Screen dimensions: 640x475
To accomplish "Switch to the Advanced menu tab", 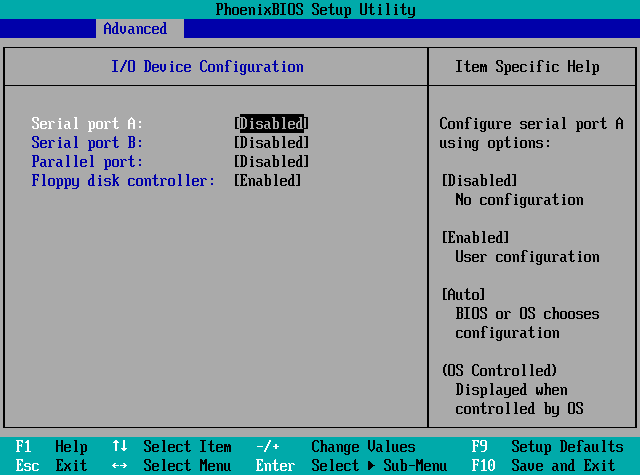I will pyautogui.click(x=135, y=29).
